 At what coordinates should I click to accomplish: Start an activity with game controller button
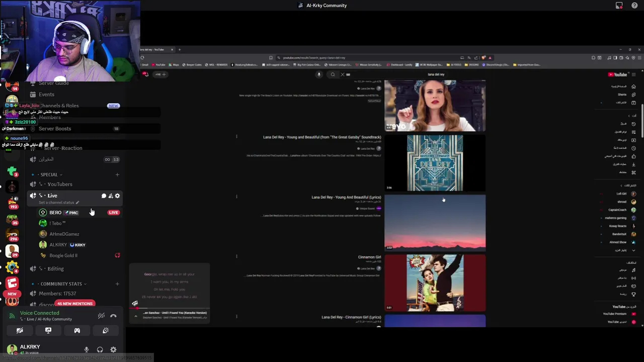pos(77,330)
